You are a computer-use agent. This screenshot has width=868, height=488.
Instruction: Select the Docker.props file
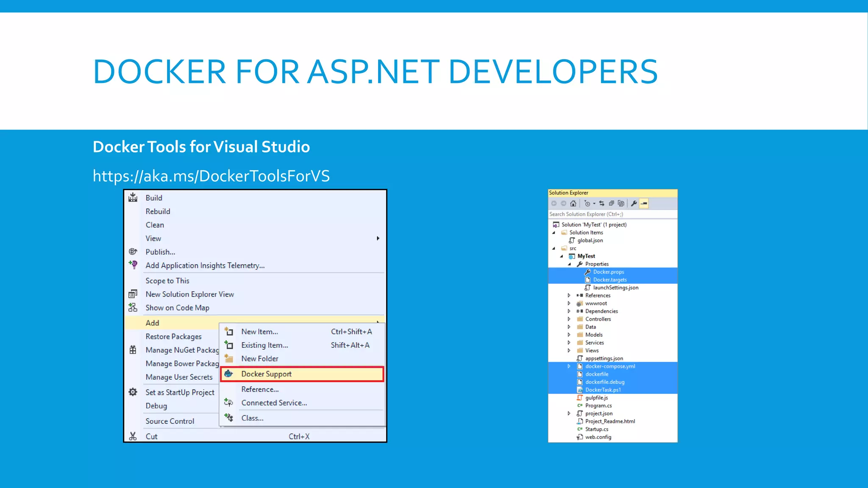608,272
